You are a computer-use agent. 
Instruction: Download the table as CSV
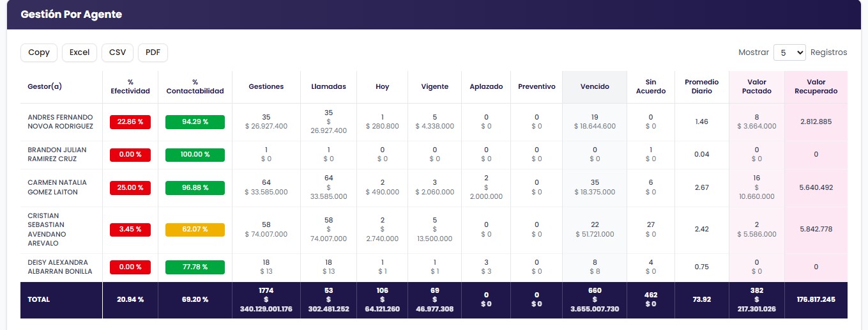pos(118,52)
